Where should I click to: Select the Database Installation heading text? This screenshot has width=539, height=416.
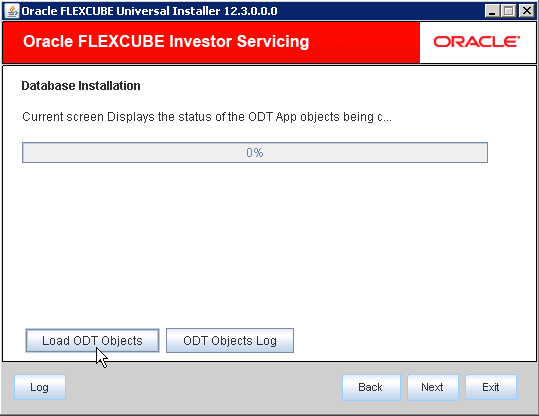[x=81, y=86]
